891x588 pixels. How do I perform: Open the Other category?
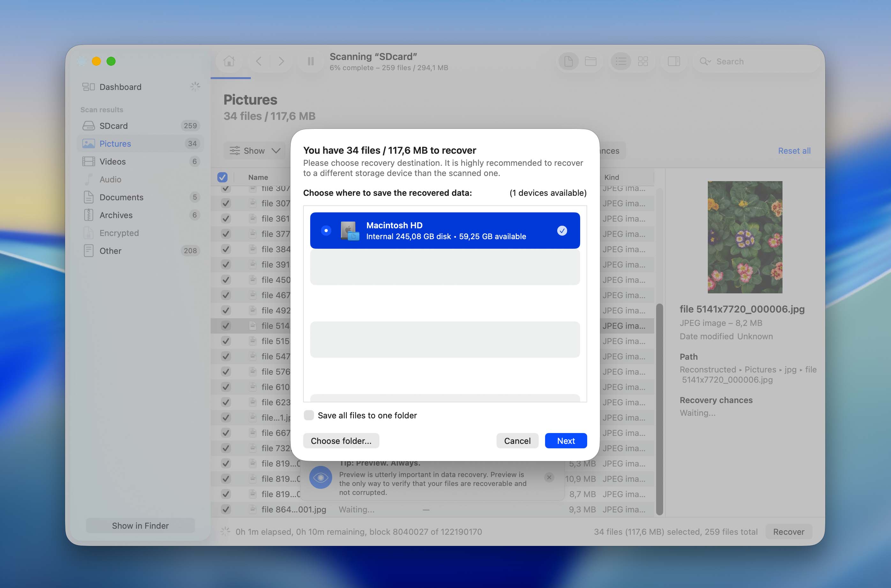[140, 251]
